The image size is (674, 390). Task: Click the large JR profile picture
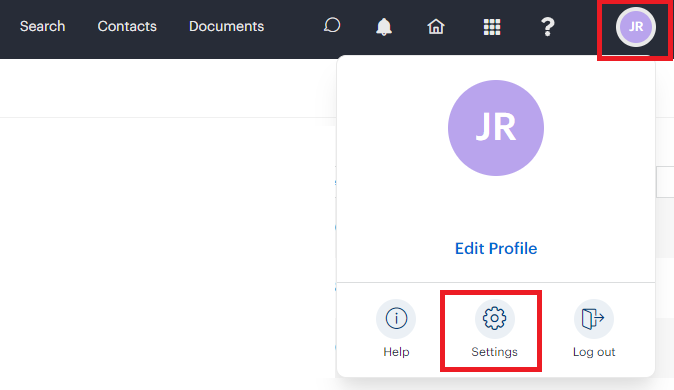496,128
